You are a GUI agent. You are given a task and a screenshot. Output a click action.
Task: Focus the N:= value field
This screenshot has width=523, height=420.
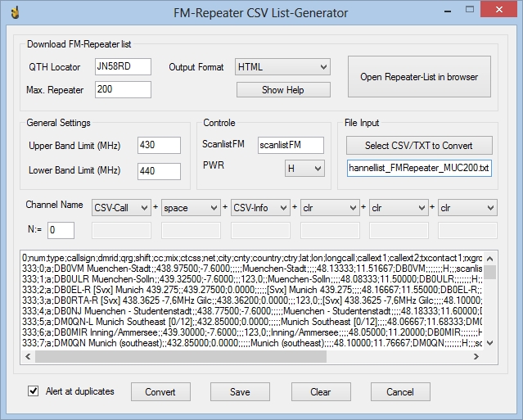click(61, 230)
